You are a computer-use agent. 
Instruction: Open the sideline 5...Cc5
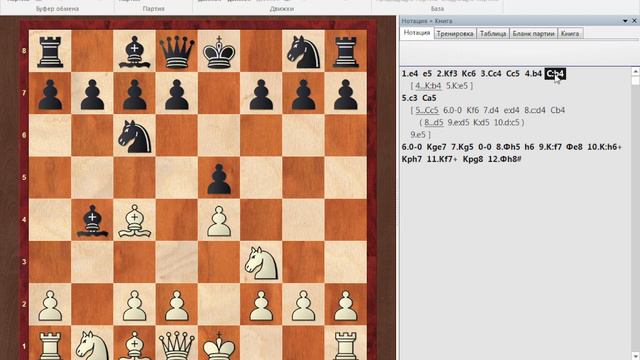pyautogui.click(x=427, y=110)
